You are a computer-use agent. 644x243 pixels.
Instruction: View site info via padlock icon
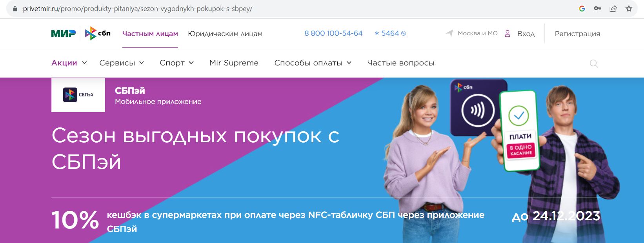point(15,8)
